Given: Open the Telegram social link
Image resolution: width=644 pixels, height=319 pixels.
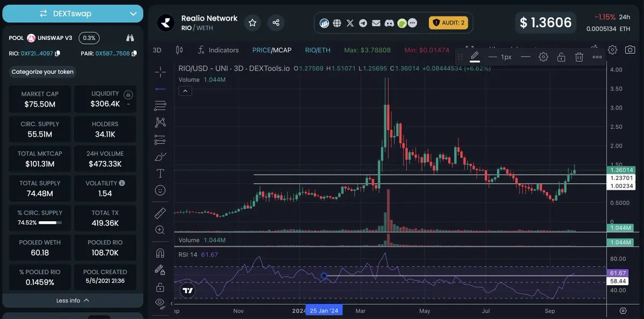Looking at the screenshot, I should [x=363, y=23].
